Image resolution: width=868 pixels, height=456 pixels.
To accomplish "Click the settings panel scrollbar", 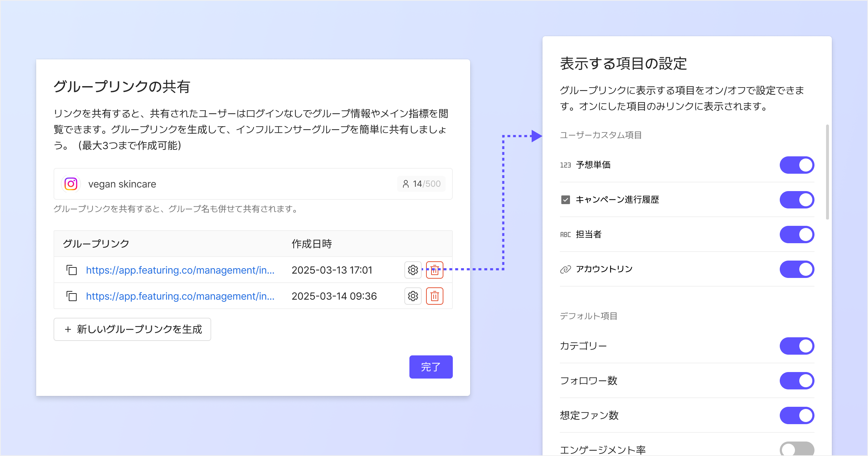I will (827, 172).
